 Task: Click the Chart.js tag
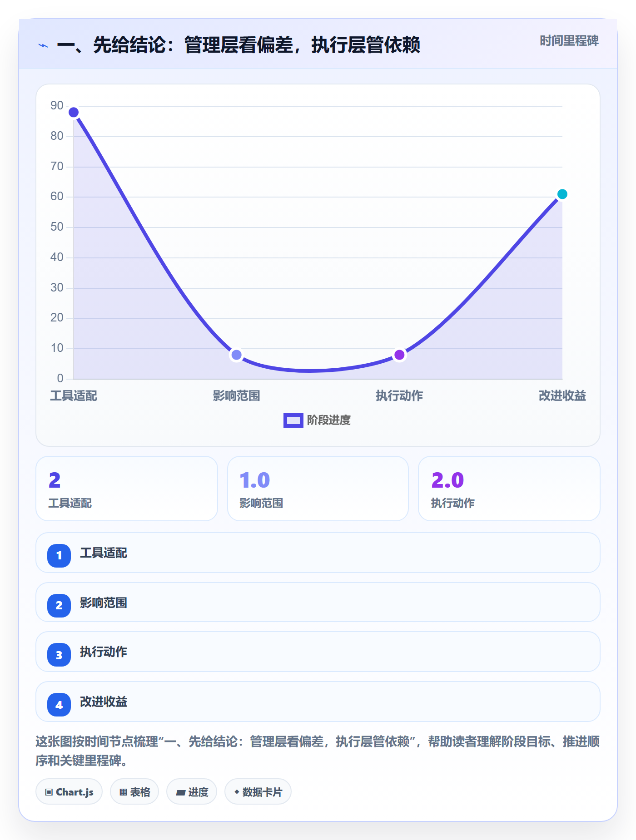point(69,792)
